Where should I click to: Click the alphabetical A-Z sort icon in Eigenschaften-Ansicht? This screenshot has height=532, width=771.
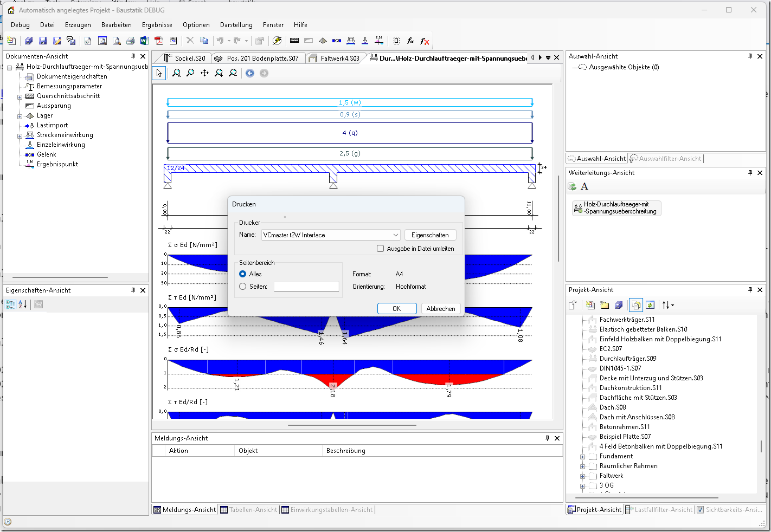coord(22,304)
